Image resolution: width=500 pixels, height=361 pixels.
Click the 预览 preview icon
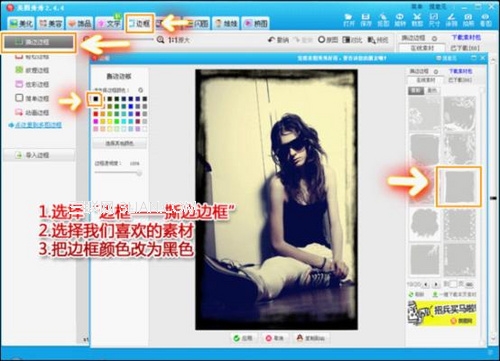378,40
